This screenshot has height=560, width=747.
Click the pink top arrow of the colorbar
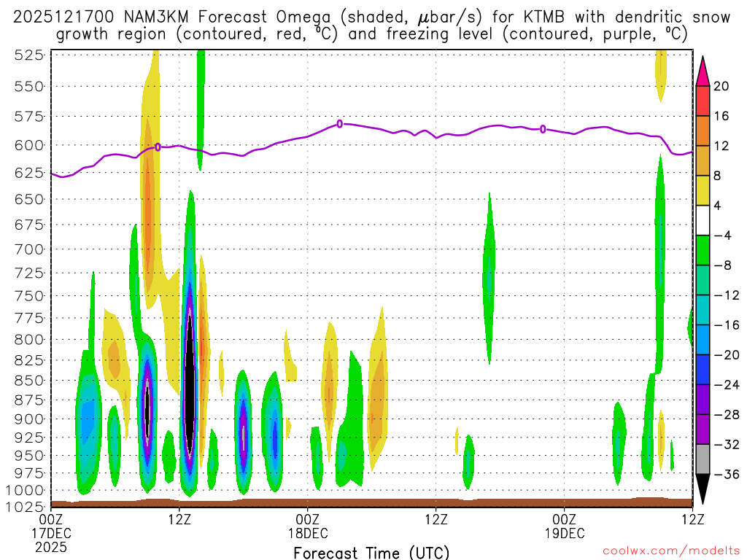pos(703,71)
